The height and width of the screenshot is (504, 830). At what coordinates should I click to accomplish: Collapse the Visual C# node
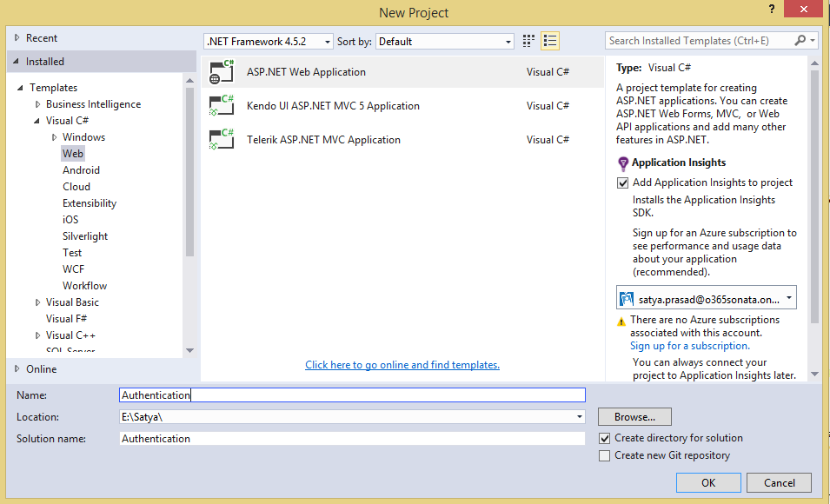37,121
